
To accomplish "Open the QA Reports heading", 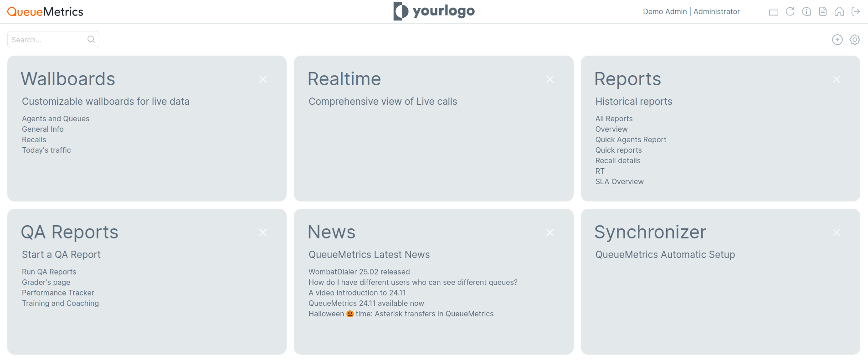I will point(70,232).
